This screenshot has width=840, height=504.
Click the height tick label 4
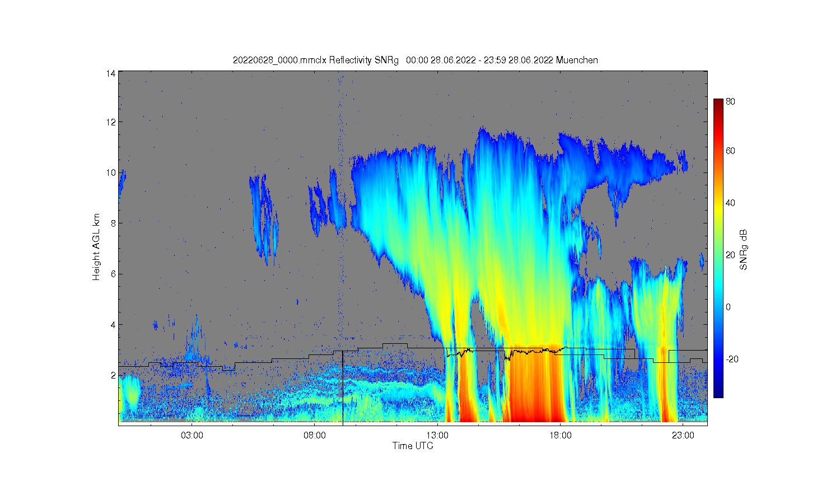pos(113,324)
